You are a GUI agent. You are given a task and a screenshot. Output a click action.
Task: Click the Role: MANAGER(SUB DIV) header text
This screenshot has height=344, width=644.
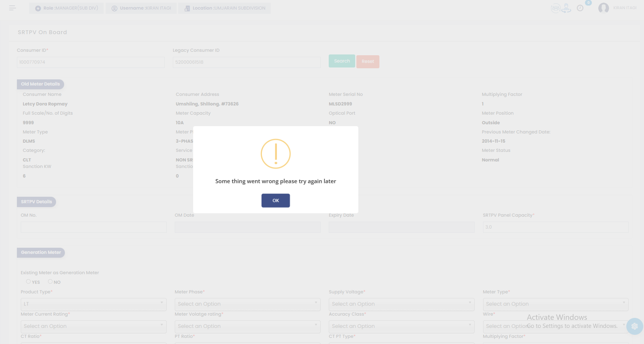click(71, 8)
